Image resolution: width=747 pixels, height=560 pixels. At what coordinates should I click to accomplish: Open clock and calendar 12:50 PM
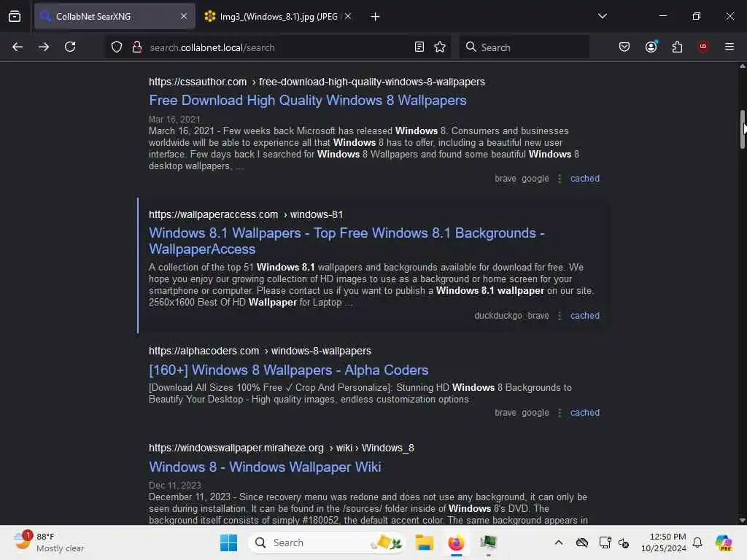(x=663, y=542)
